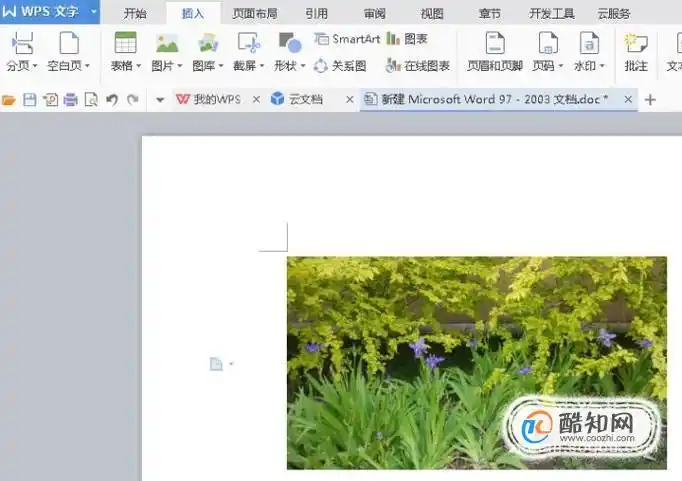The image size is (682, 481).
Task: Click the 表格 table icon
Action: (x=125, y=43)
